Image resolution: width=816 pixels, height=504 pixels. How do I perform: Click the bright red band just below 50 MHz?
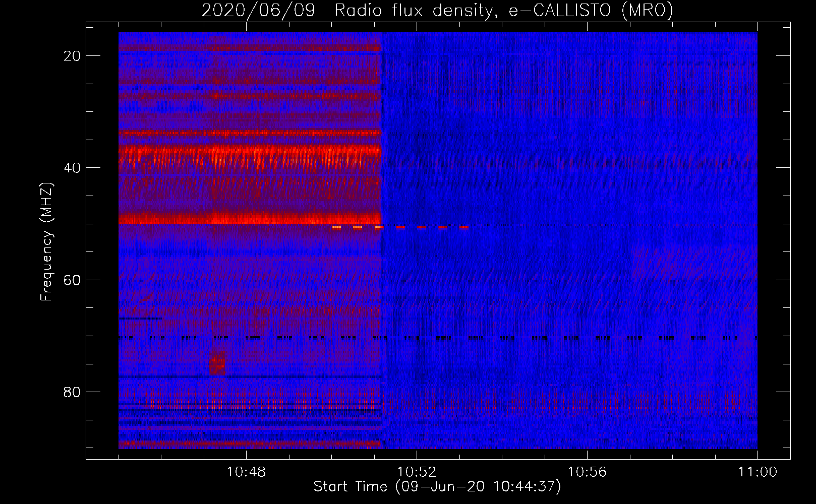250,219
